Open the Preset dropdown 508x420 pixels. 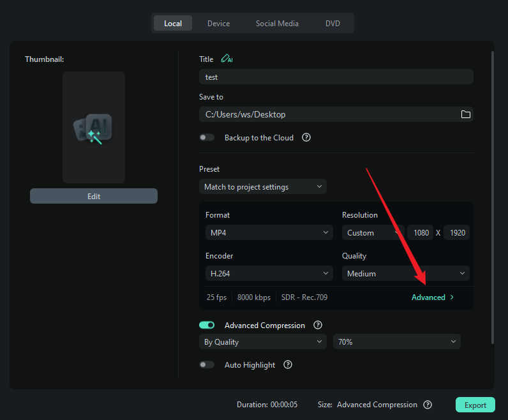(262, 187)
